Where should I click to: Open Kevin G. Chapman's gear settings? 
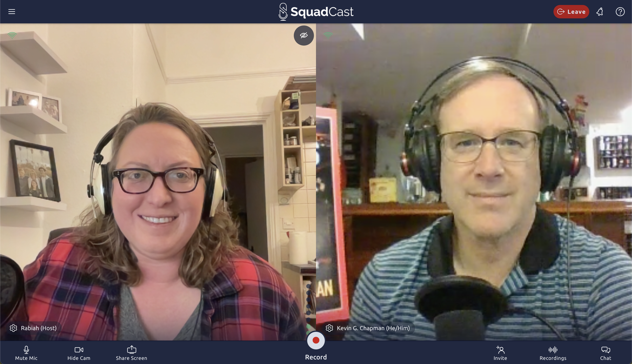pos(329,328)
